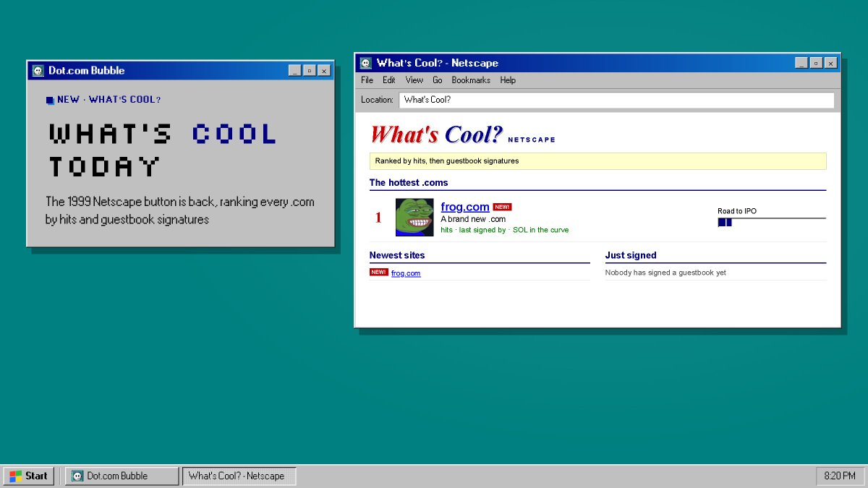Open frog.com link under Newest sites
868x488 pixels.
tap(406, 273)
